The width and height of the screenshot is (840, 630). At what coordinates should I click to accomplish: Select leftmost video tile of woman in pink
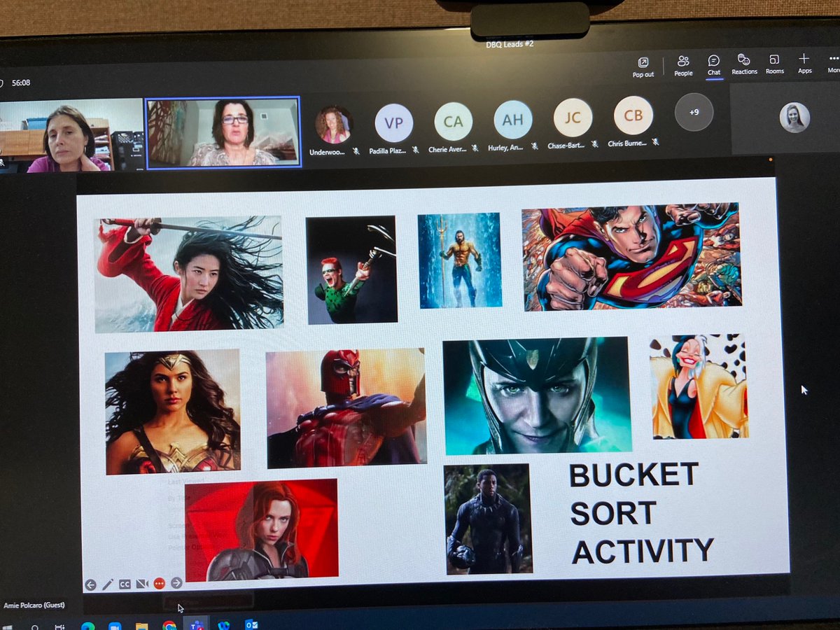[71, 136]
